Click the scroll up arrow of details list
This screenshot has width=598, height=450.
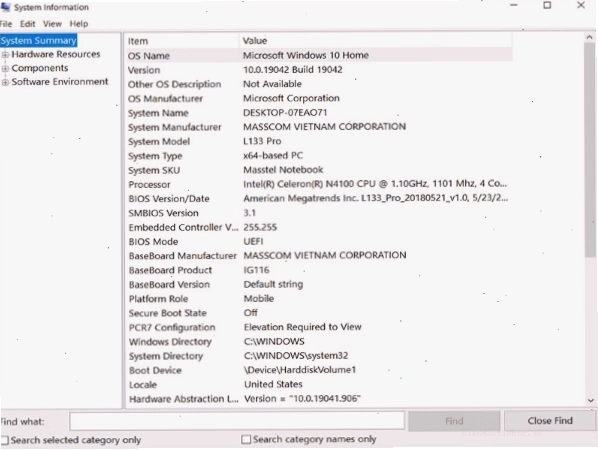590,37
